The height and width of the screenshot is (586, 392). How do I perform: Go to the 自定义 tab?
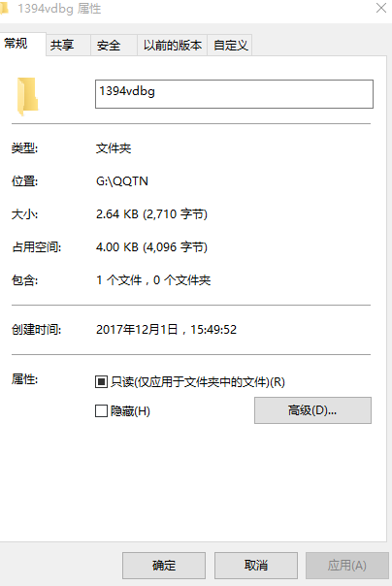click(230, 46)
